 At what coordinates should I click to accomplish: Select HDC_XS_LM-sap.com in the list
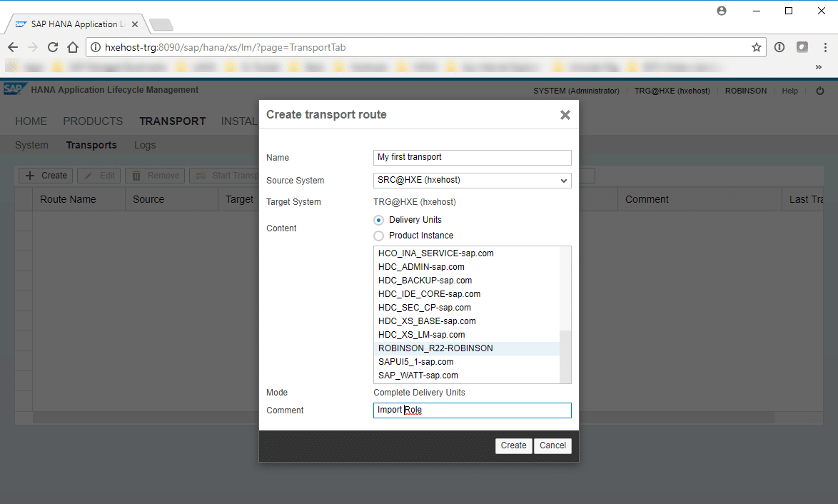[x=421, y=335]
